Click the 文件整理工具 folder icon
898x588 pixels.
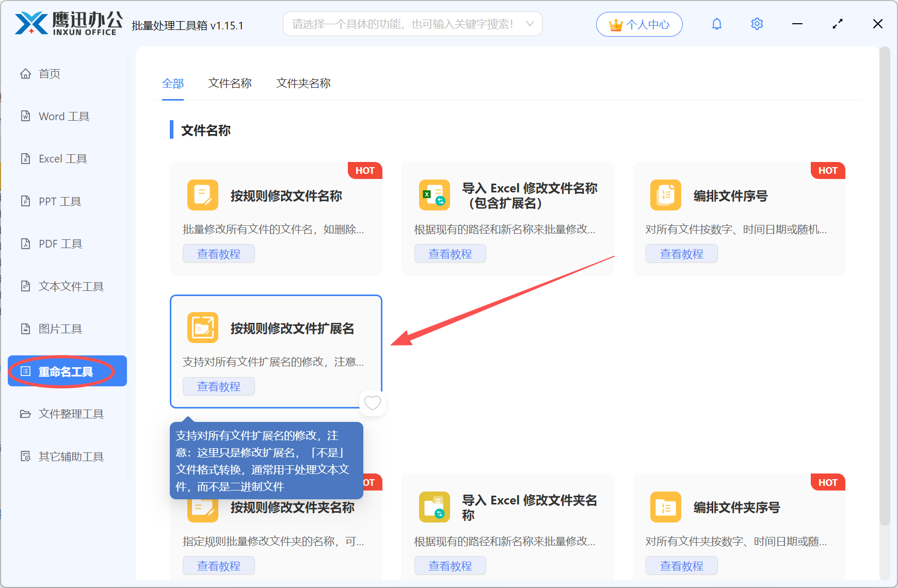click(x=25, y=414)
